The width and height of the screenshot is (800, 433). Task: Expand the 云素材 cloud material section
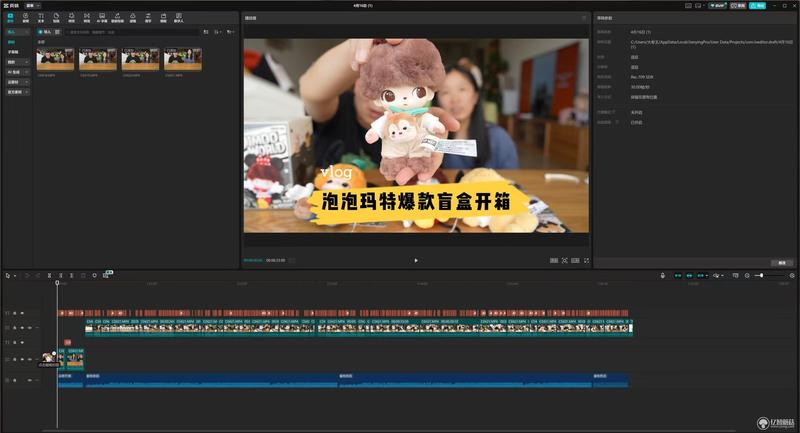click(x=17, y=82)
